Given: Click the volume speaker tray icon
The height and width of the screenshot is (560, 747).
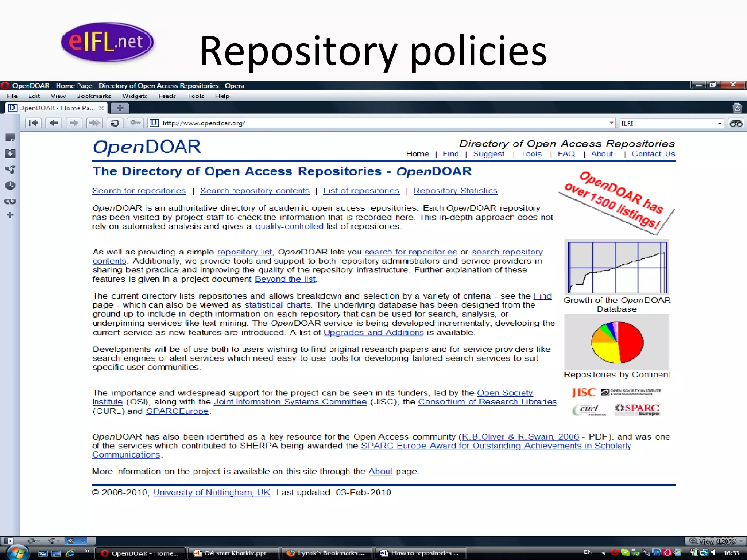Looking at the screenshot, I should pyautogui.click(x=712, y=553).
